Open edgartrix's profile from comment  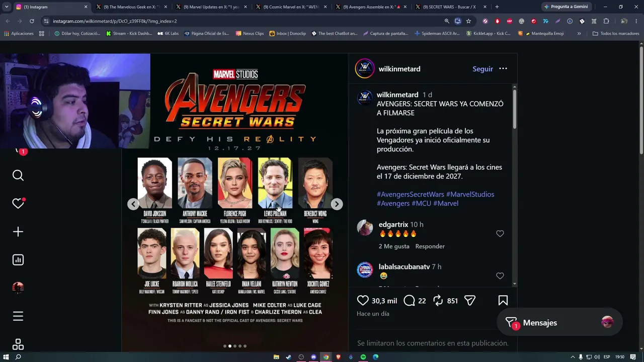click(393, 225)
